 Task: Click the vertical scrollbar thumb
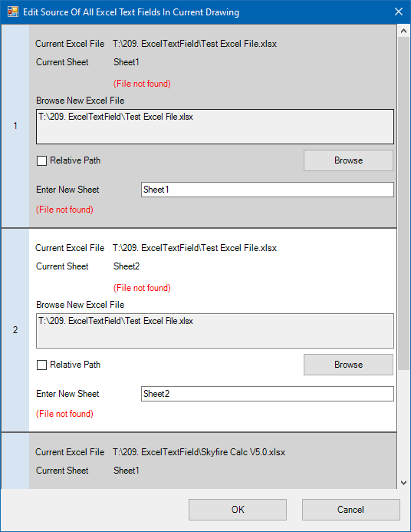(x=403, y=203)
